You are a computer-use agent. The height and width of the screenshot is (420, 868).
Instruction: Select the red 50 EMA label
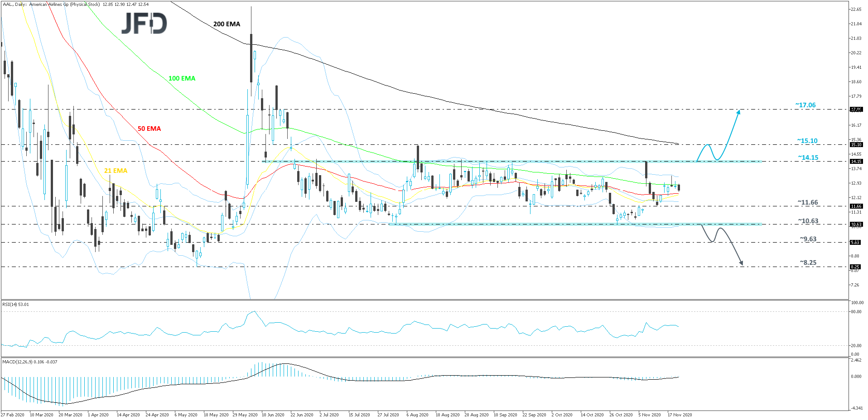[149, 129]
